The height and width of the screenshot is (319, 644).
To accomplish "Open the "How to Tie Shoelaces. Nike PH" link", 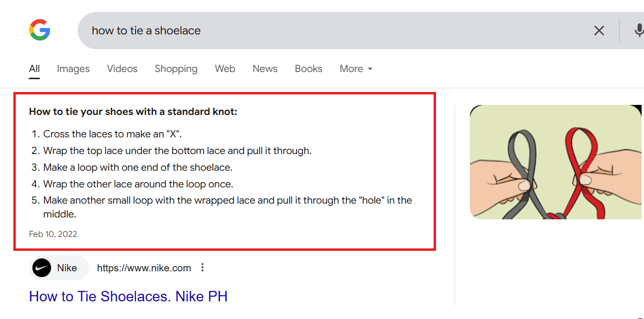I will coord(128,296).
